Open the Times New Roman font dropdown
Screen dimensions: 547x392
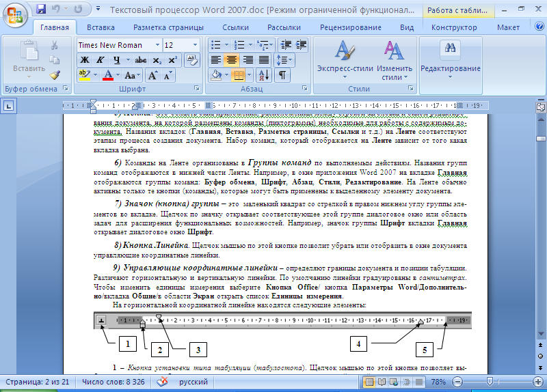click(x=157, y=45)
